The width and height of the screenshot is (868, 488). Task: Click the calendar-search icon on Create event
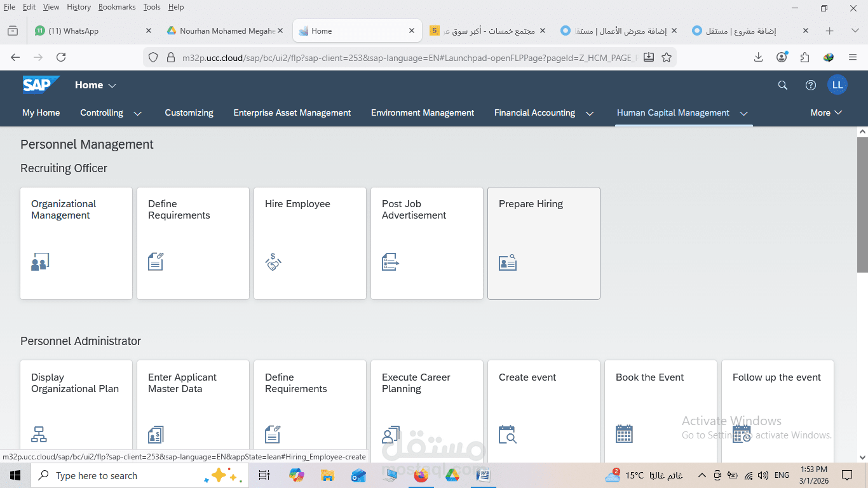click(x=507, y=434)
